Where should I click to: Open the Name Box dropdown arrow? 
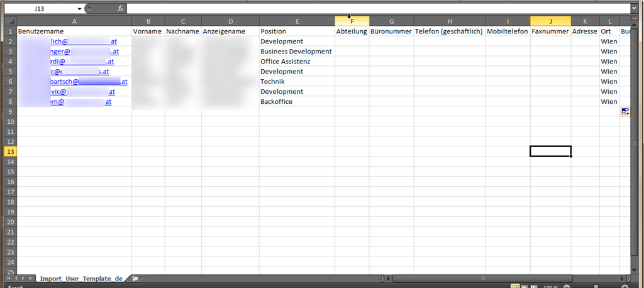79,9
